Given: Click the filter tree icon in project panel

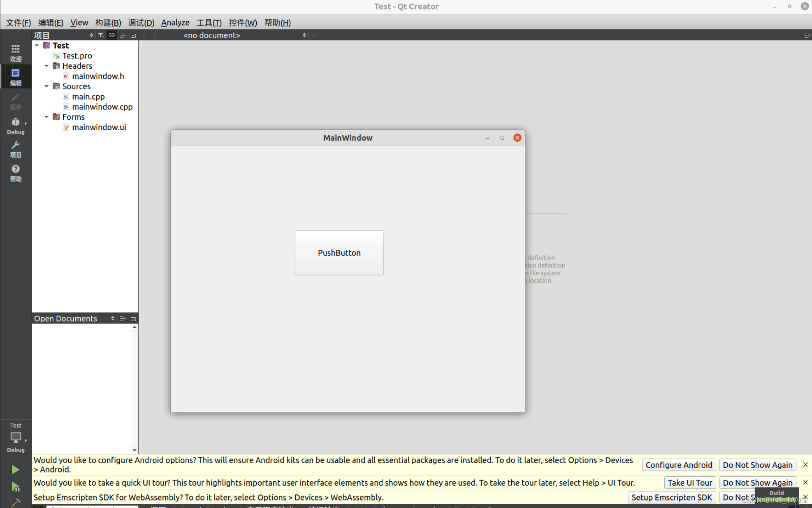Looking at the screenshot, I should tap(101, 35).
